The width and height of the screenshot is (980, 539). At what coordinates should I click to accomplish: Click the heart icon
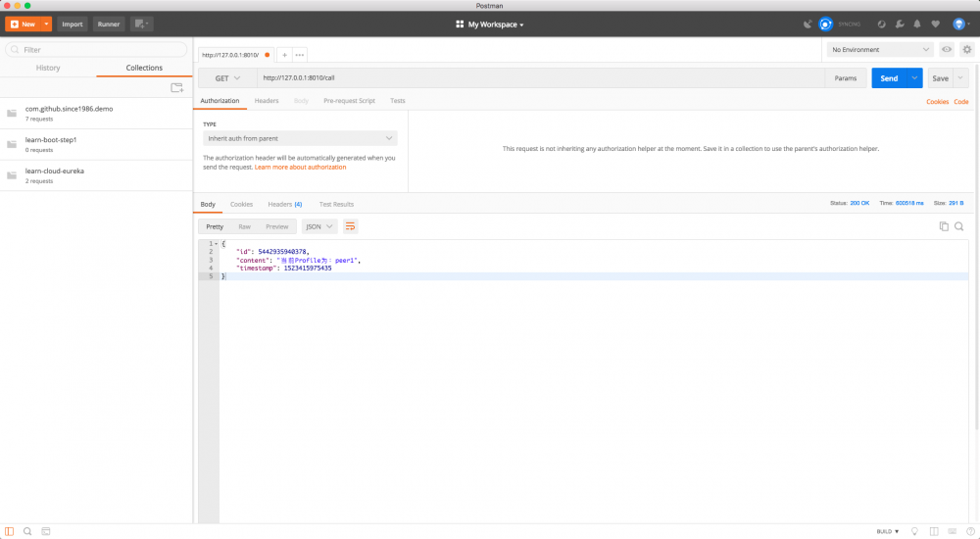(x=935, y=24)
